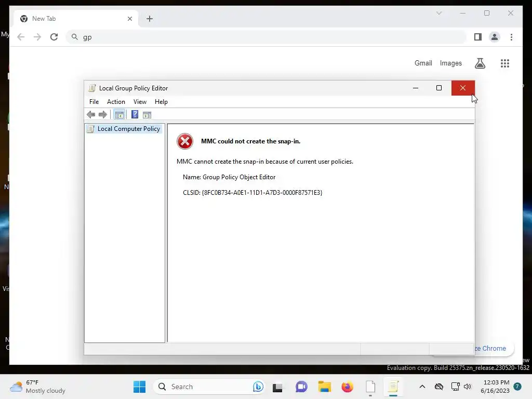This screenshot has height=399, width=532.
Task: Click the Local Group Policy Editor title icon
Action: coord(91,88)
